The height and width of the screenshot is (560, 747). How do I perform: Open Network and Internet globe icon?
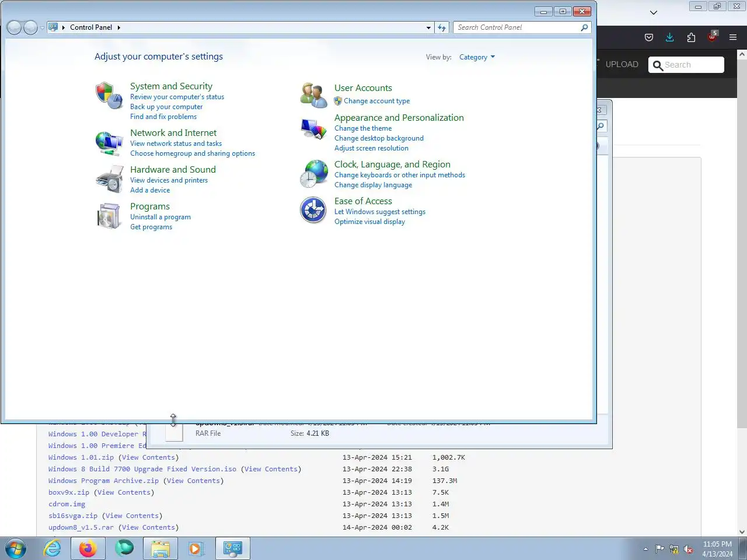click(109, 143)
